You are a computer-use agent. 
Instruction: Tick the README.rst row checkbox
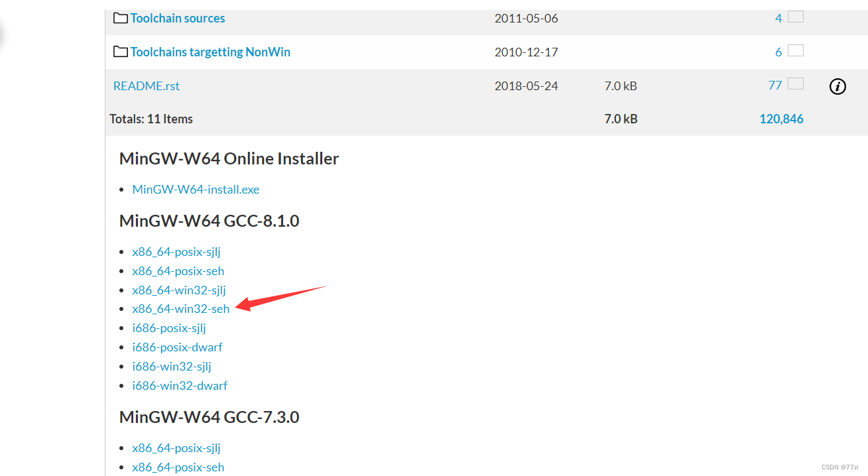[x=796, y=84]
